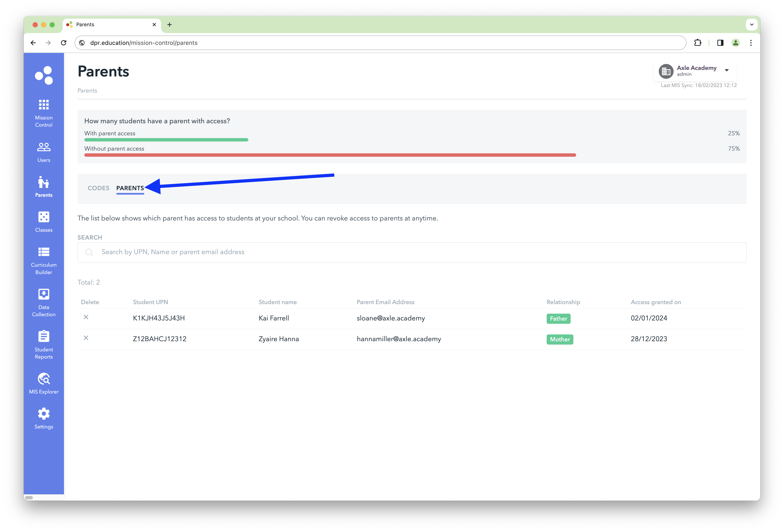Open the browser tab search dropdown
Screen dimensions: 784x532
click(x=752, y=24)
